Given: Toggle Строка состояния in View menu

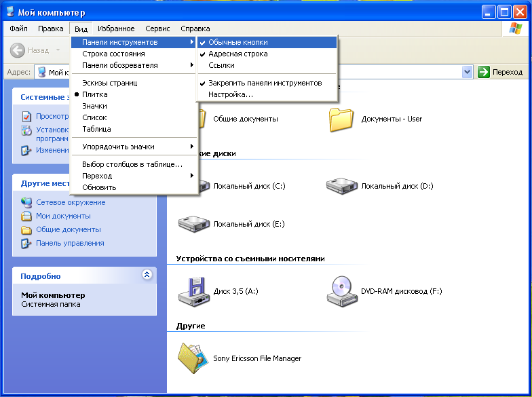Looking at the screenshot, I should pos(134,54).
